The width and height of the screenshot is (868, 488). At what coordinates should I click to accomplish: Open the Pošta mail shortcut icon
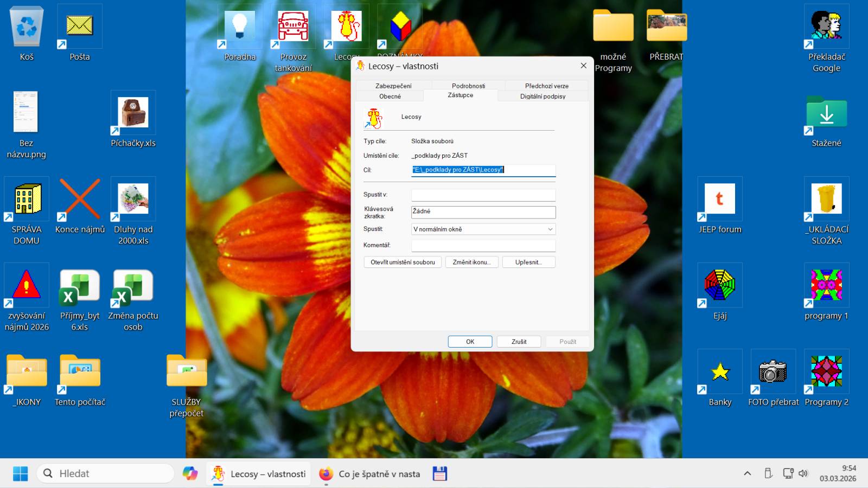pos(79,26)
